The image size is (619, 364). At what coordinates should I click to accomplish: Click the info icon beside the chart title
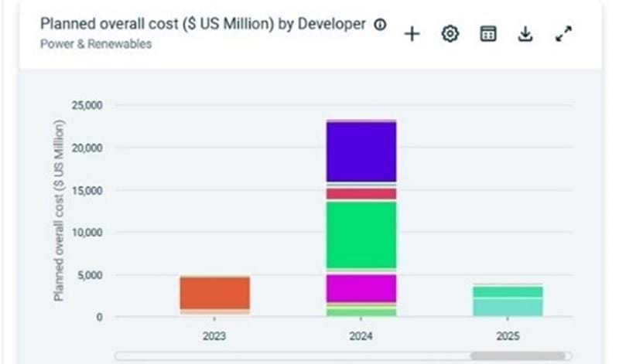pos(380,25)
